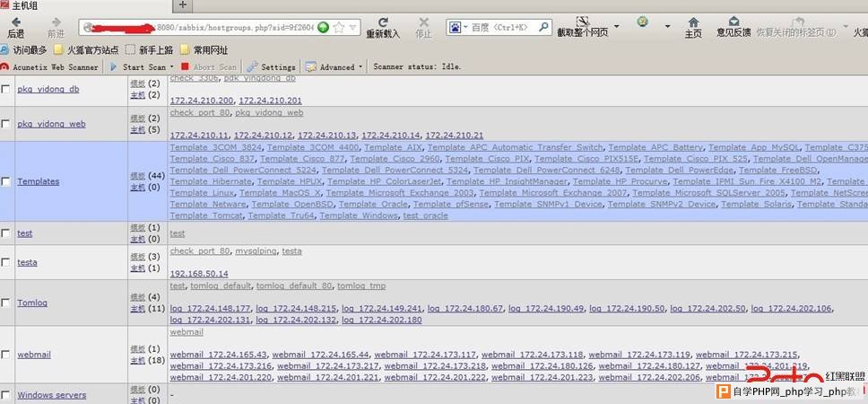
Task: Click Start Scan in Acunetix toolbar
Action: point(138,67)
